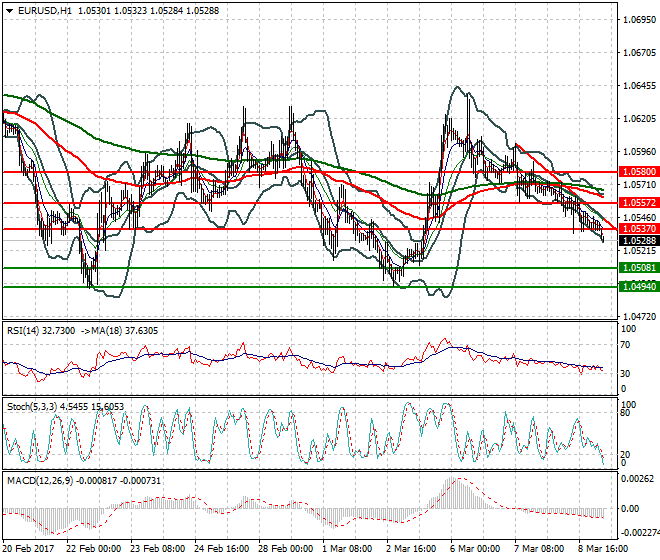Click the 23 Feb 08:00 time label
Image resolution: width=660 pixels, height=560 pixels.
point(157,549)
